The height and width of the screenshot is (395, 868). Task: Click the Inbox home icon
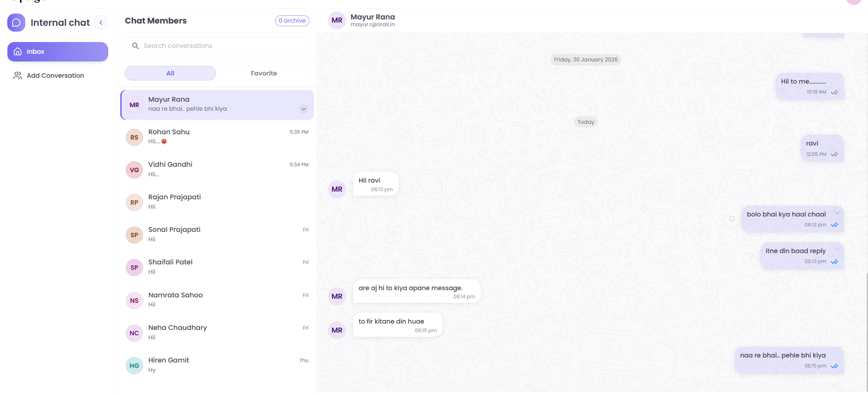click(x=18, y=52)
